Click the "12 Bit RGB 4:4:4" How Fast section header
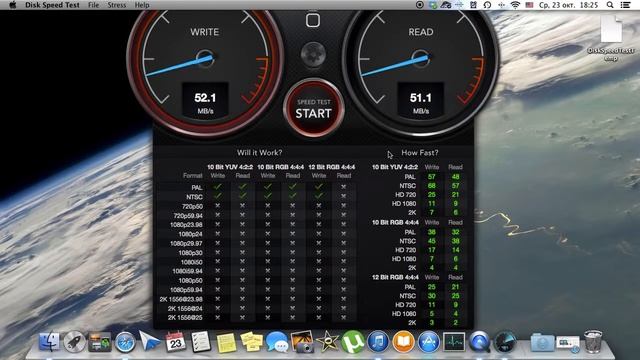640x360 pixels. coord(395,277)
